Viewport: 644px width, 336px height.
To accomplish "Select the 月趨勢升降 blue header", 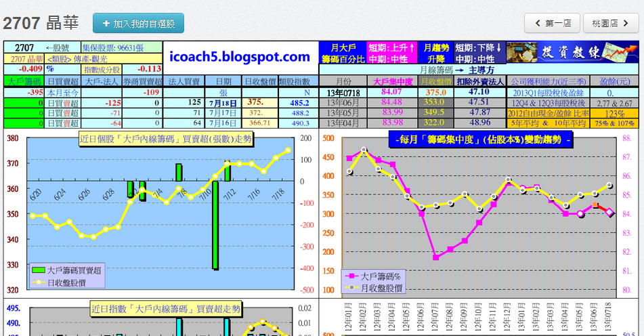I will tap(436, 53).
